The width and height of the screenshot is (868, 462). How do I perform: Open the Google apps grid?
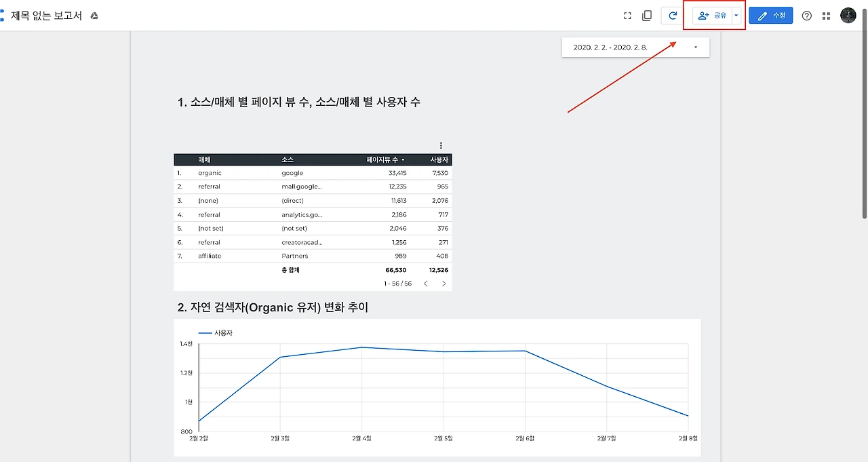point(826,16)
